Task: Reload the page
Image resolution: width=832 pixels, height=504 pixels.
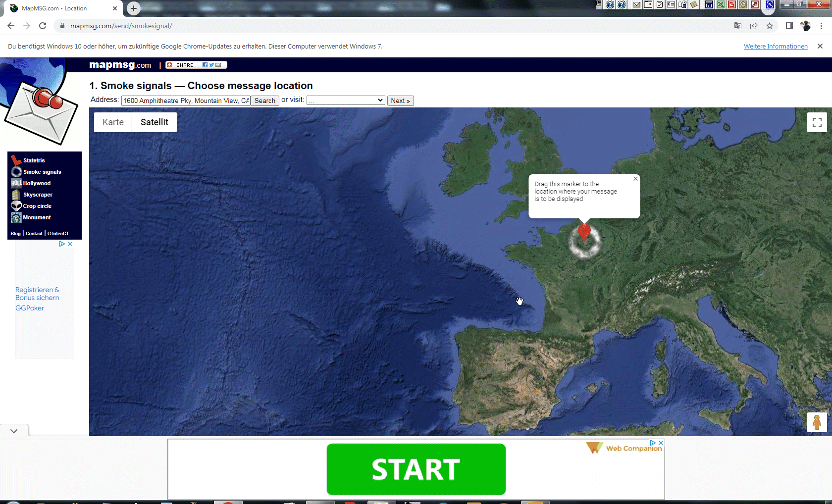Action: (x=43, y=26)
